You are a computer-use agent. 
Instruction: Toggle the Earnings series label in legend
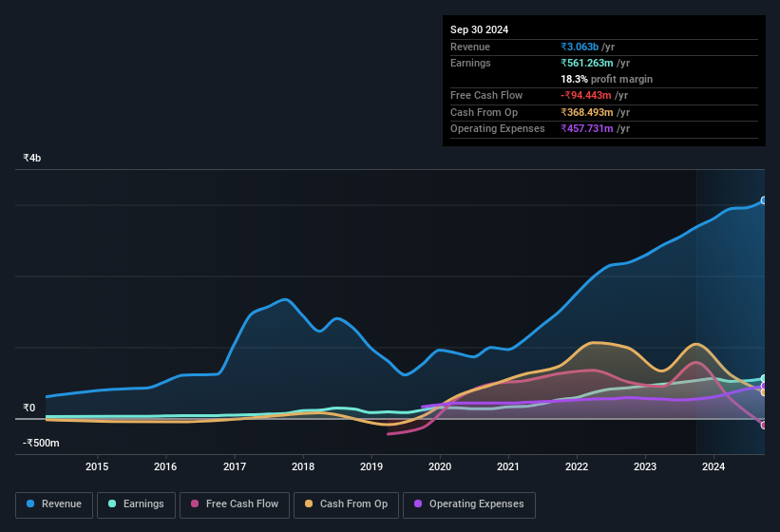click(x=143, y=503)
